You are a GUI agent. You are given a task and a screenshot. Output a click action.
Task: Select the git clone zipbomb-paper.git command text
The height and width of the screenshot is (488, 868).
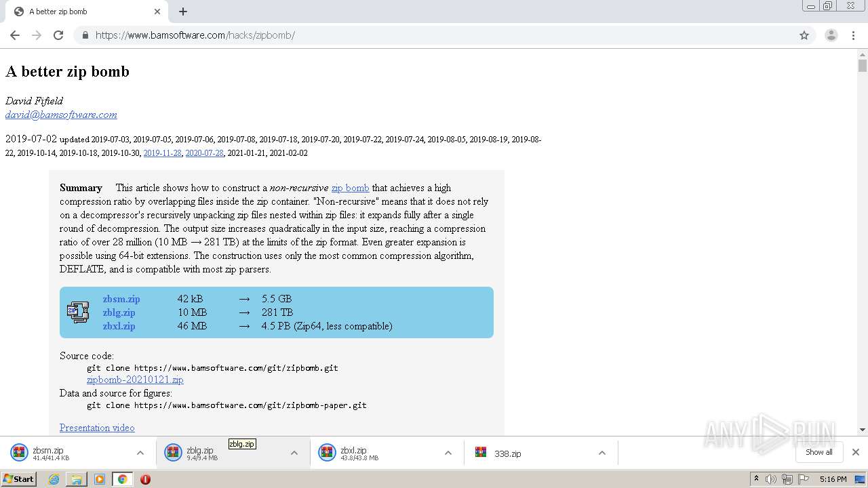[x=226, y=405]
